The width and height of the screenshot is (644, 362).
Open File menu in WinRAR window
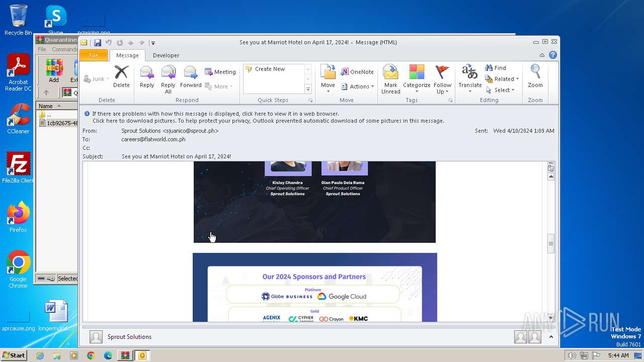[x=42, y=49]
